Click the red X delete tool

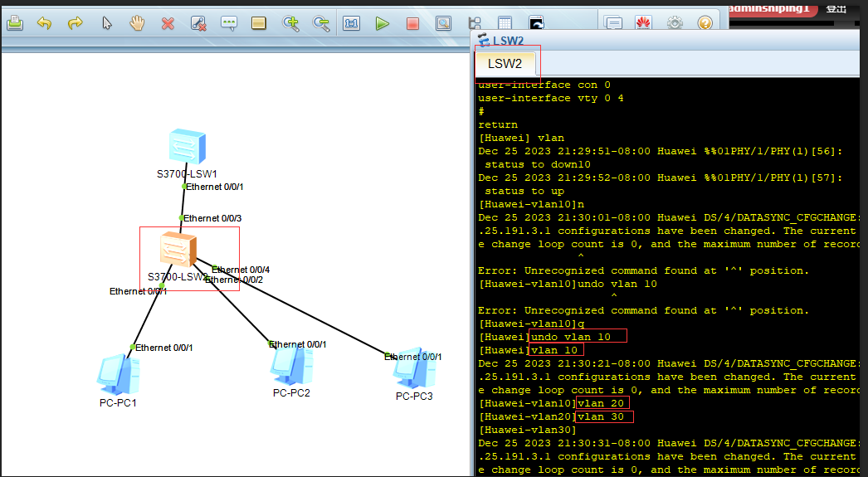[168, 23]
